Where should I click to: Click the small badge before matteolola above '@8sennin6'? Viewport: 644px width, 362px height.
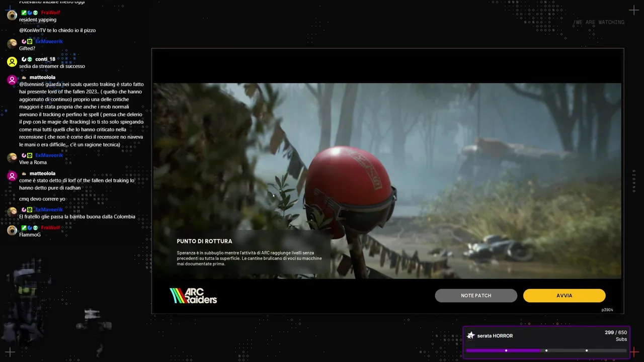click(x=24, y=77)
